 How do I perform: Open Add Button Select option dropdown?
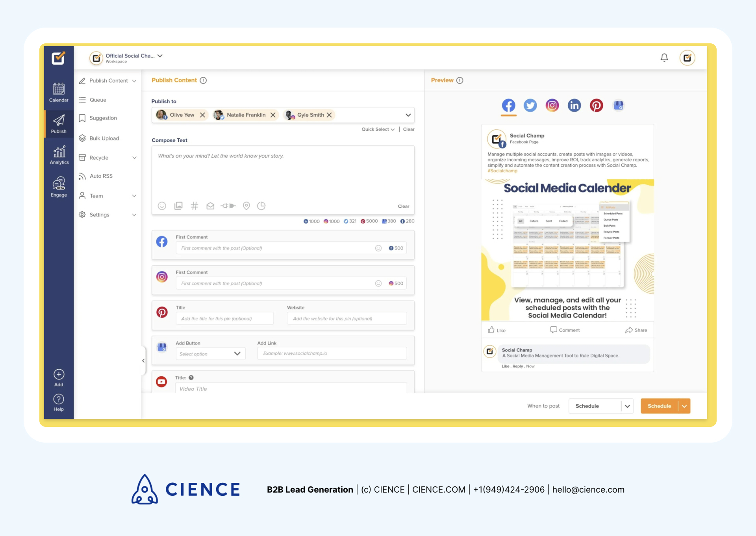(211, 354)
